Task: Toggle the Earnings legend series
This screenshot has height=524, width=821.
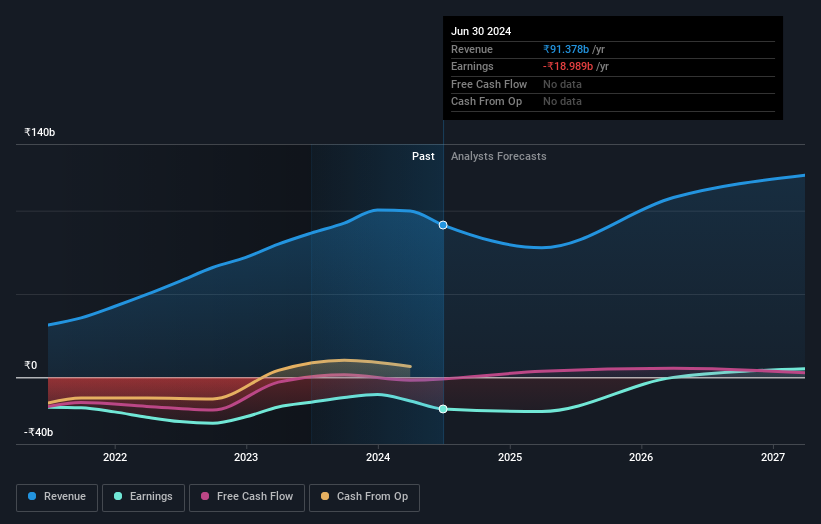Action: tap(143, 497)
